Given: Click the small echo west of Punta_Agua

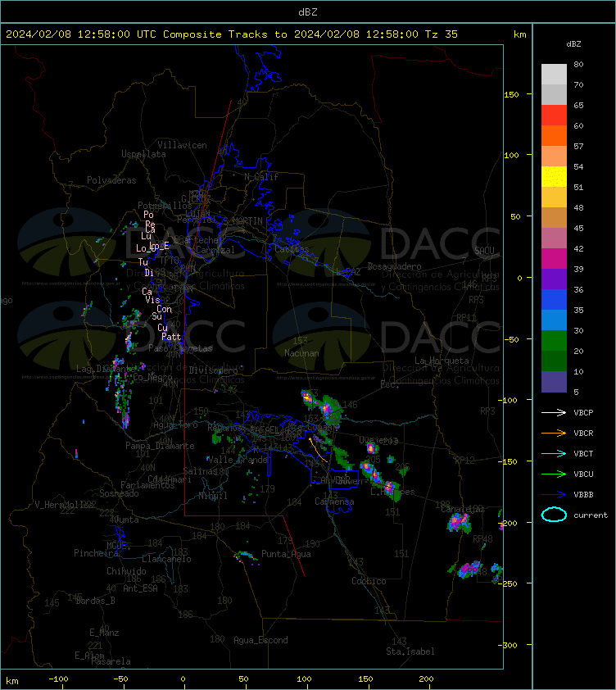Looking at the screenshot, I should [246, 556].
